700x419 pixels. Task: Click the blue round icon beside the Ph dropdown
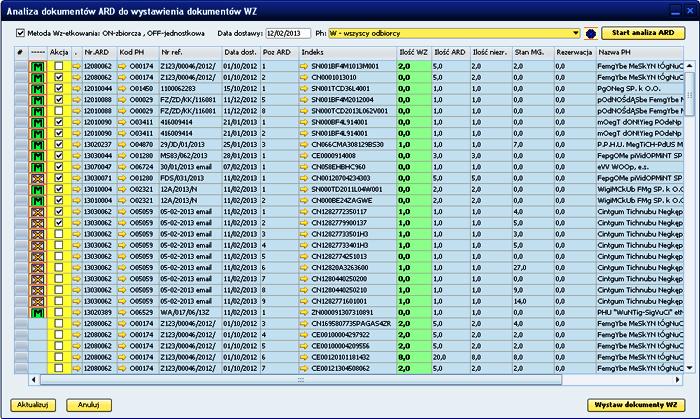591,33
